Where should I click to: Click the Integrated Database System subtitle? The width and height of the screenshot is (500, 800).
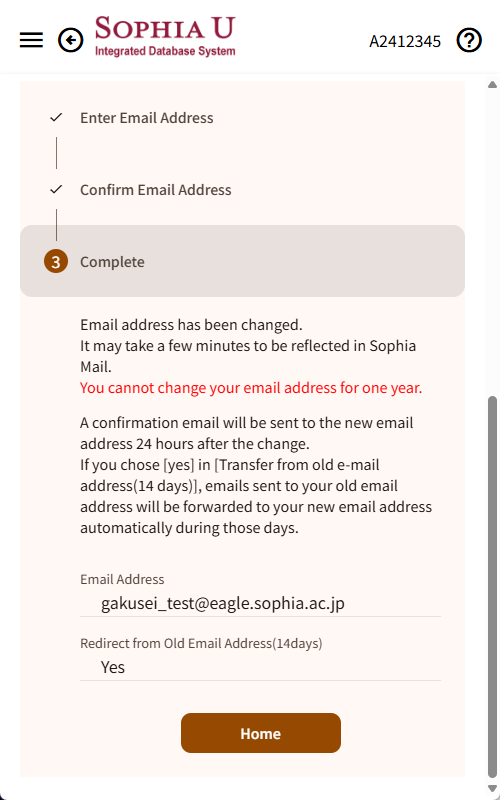pyautogui.click(x=165, y=51)
